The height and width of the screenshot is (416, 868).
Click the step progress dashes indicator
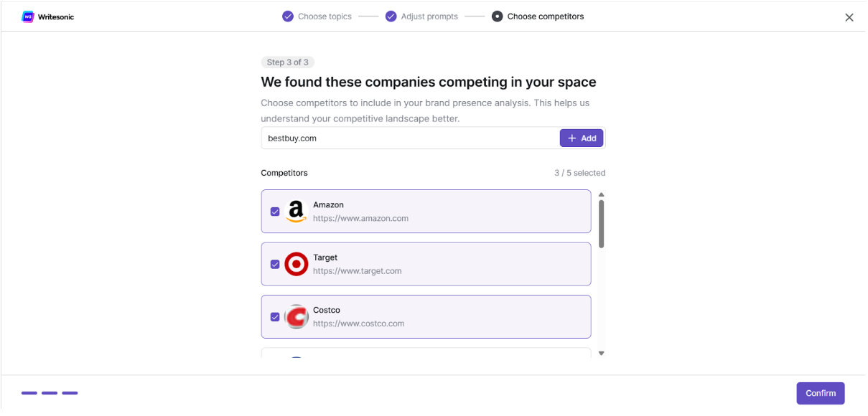[x=50, y=393]
